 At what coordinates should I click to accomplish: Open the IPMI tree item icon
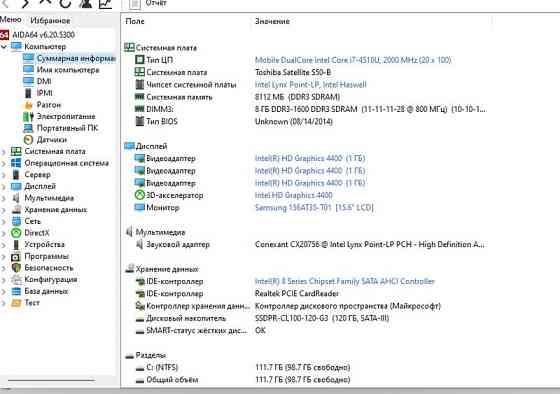click(x=28, y=93)
